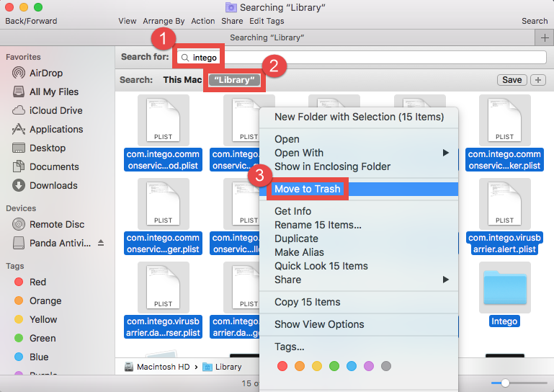Image resolution: width=554 pixels, height=392 pixels.
Task: Choose Rename 15 Items...
Action: [x=359, y=225]
